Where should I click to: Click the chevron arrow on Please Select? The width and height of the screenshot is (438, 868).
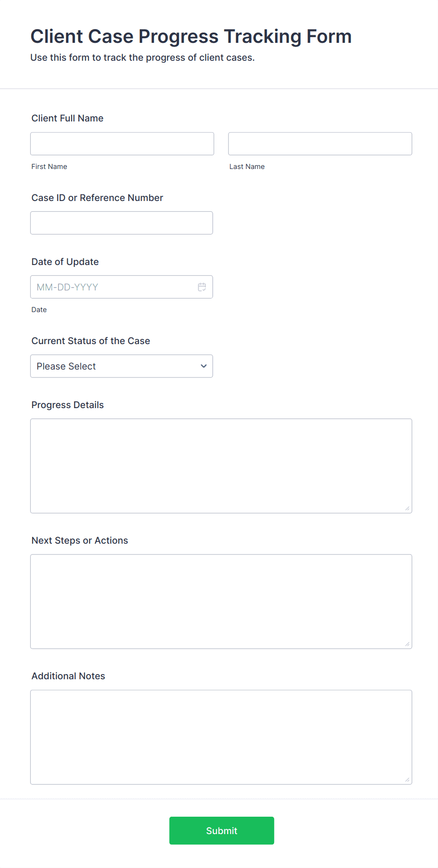(x=203, y=366)
